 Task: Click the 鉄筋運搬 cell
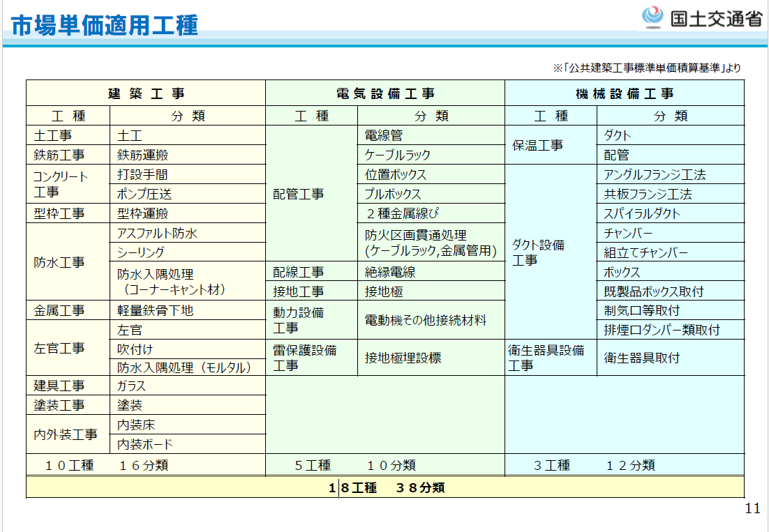[188, 155]
